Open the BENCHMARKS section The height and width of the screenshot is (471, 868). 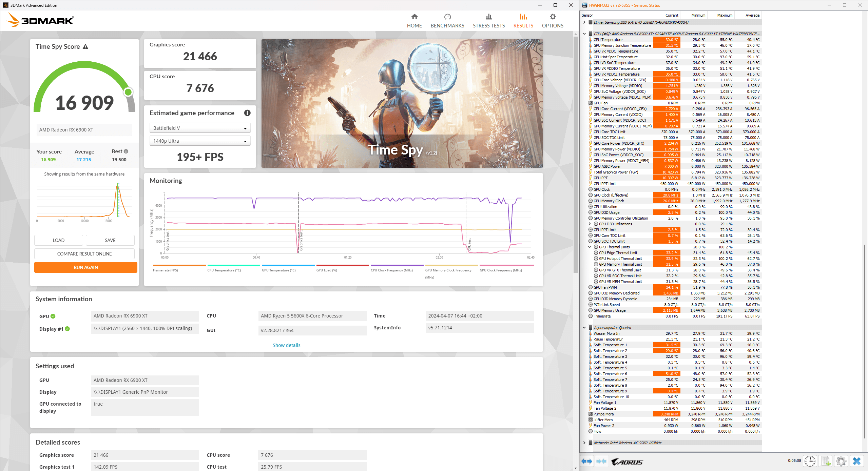(x=447, y=21)
